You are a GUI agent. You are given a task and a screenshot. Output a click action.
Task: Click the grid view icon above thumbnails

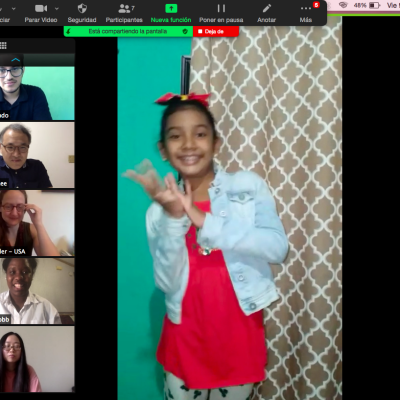[x=3, y=45]
